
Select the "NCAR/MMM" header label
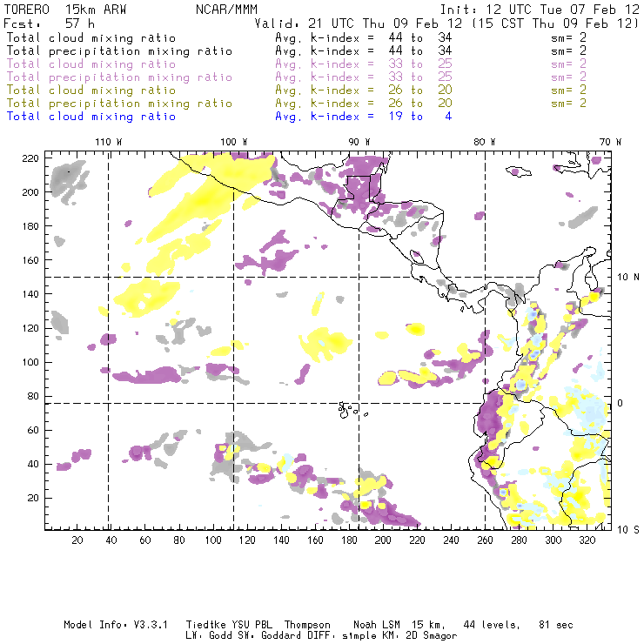(227, 10)
